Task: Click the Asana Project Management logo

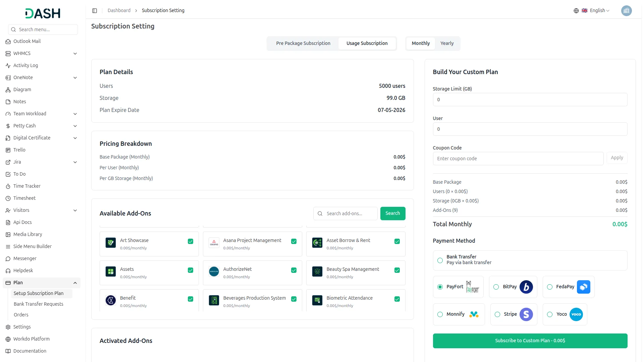Action: click(x=214, y=243)
